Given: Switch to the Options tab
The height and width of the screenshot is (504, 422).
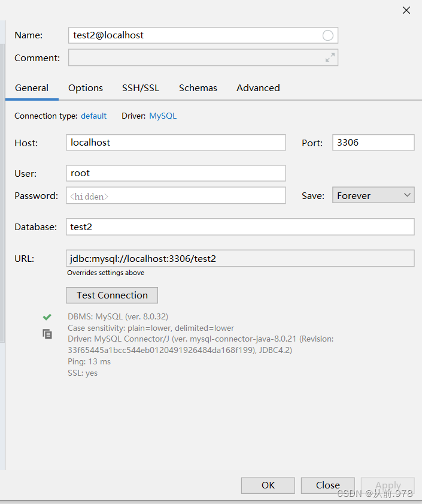Looking at the screenshot, I should [x=86, y=88].
